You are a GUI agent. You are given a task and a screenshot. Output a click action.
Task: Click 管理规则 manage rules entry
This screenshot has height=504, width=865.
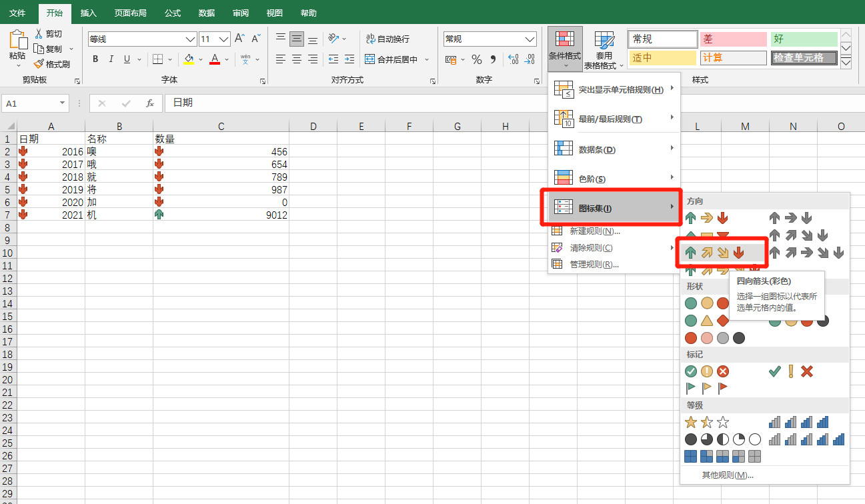(x=594, y=264)
